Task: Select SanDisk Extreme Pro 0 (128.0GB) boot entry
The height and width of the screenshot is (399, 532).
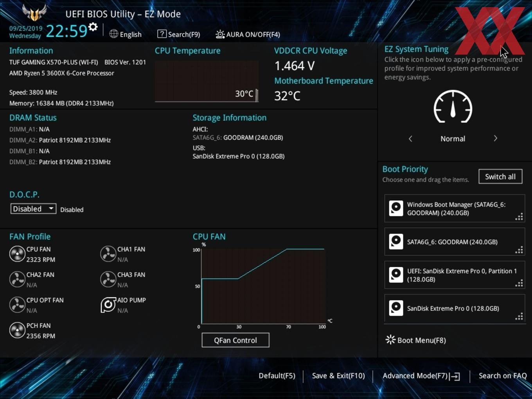Action: coord(455,308)
